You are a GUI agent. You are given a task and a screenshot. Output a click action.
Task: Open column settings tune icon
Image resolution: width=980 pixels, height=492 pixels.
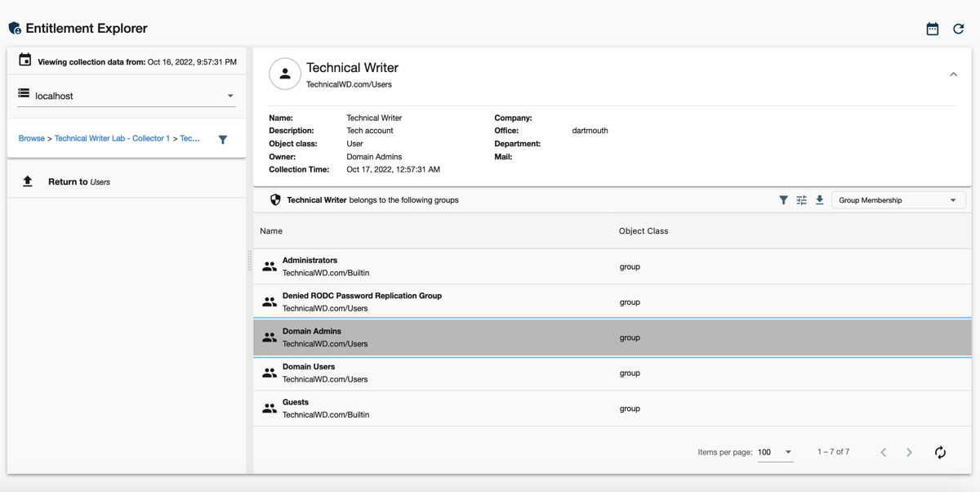[x=801, y=200]
